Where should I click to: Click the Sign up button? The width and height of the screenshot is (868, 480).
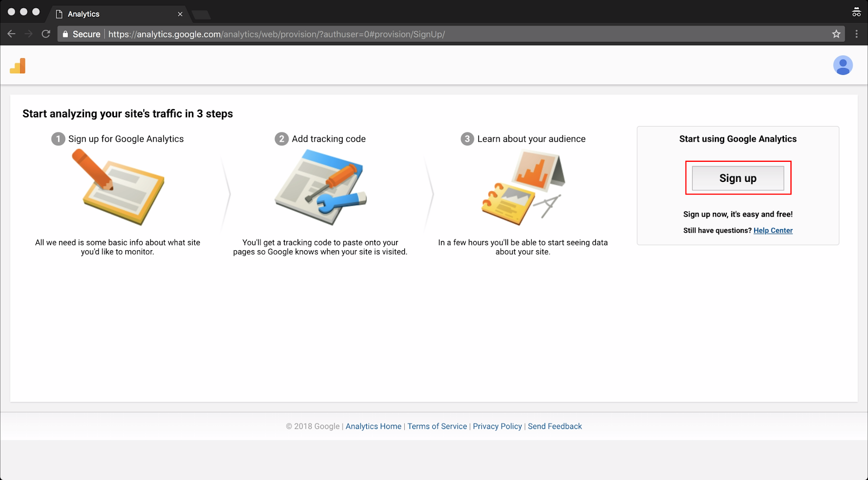[738, 178]
